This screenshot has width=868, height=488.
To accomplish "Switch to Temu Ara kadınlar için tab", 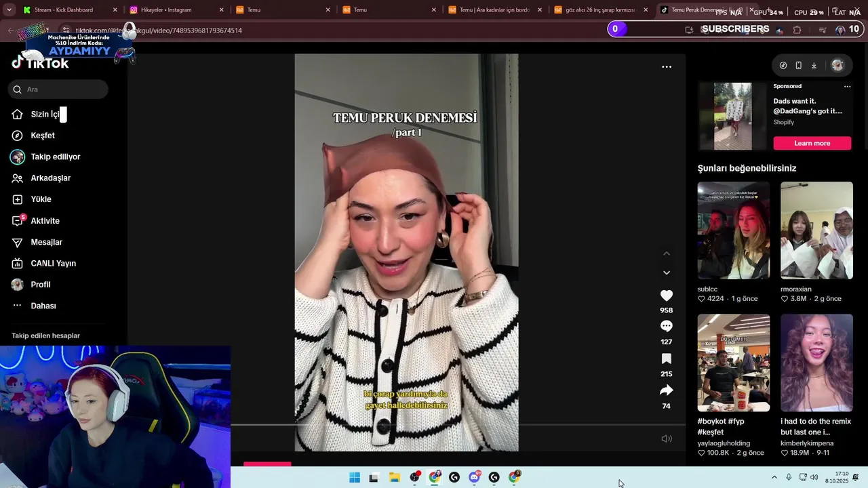I will pyautogui.click(x=495, y=10).
